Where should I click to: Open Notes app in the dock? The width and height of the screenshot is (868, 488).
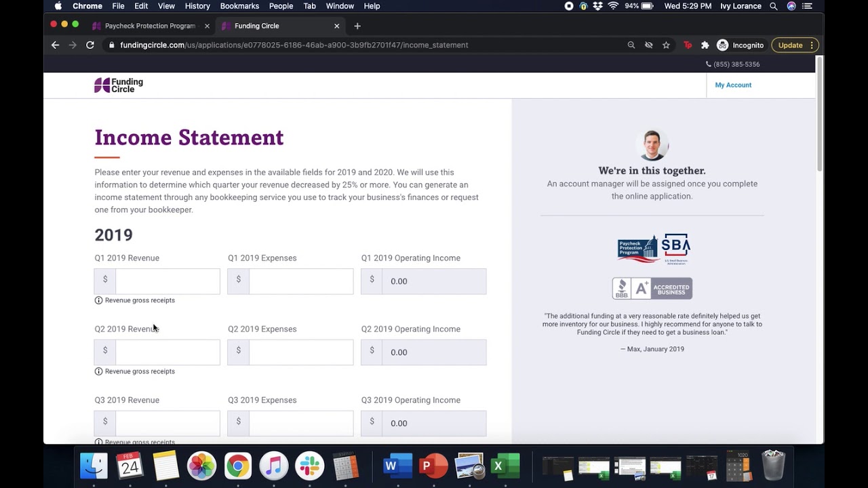(x=165, y=466)
